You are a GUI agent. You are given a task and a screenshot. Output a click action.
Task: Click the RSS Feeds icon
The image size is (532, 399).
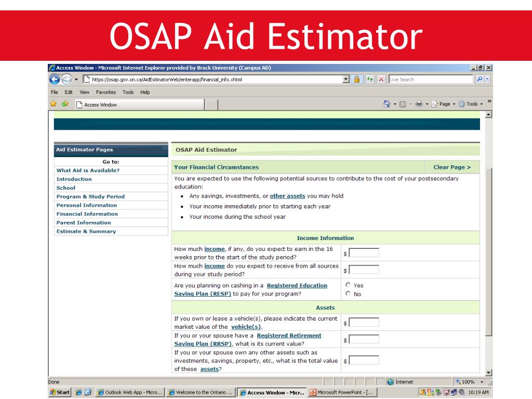click(403, 104)
